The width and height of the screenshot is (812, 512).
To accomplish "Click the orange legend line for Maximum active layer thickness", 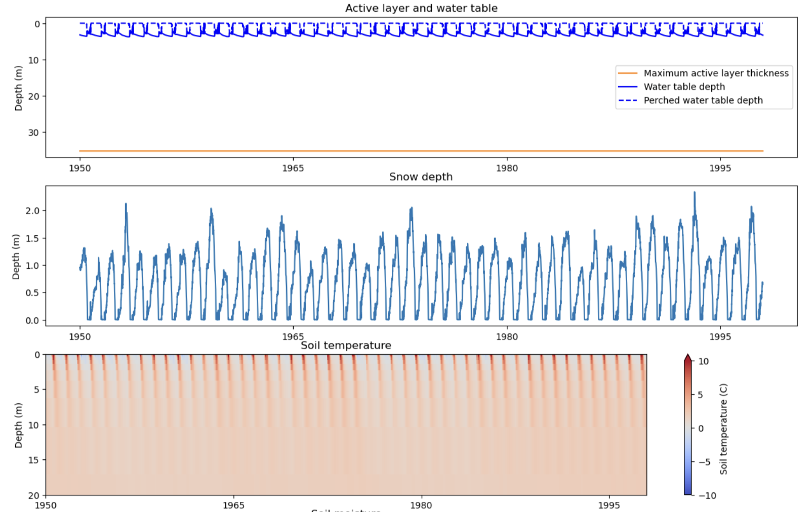I will (627, 73).
